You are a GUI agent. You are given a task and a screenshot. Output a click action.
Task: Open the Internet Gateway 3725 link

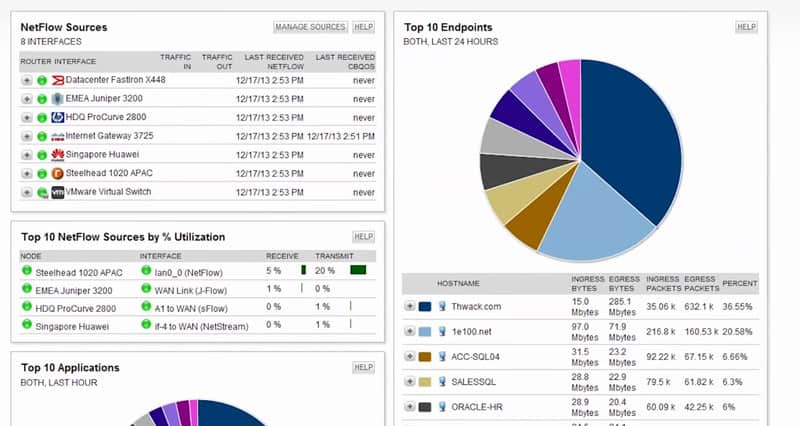pyautogui.click(x=109, y=136)
